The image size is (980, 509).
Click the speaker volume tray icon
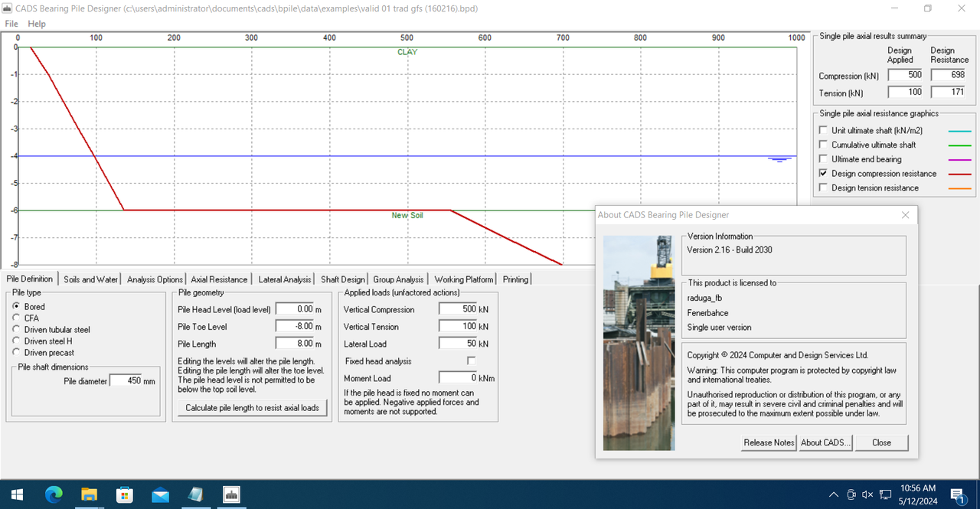point(868,494)
